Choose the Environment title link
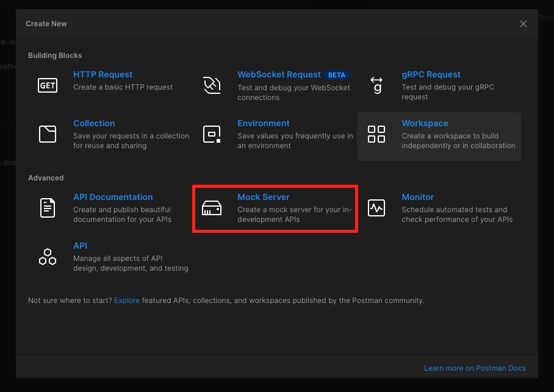Screen dimensions: 554x392 264,123
